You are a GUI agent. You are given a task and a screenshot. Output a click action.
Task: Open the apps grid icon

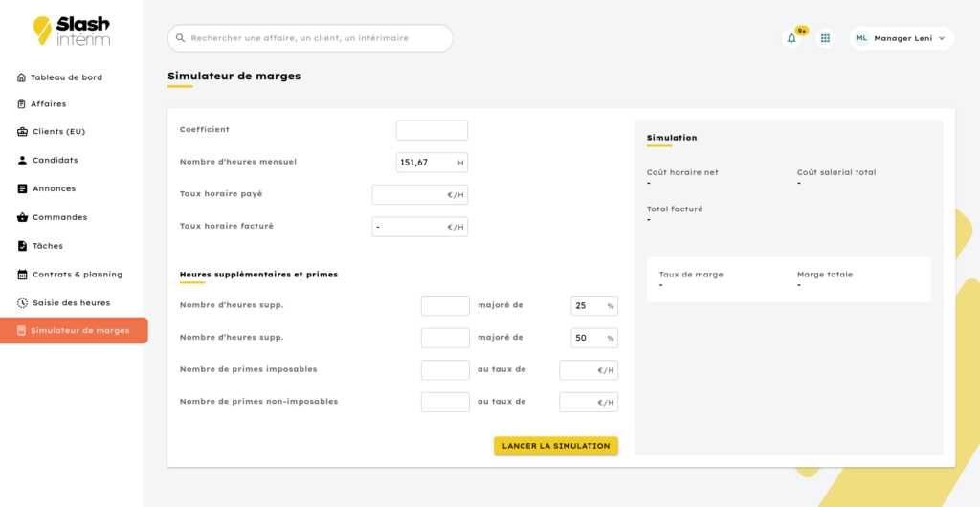(825, 38)
